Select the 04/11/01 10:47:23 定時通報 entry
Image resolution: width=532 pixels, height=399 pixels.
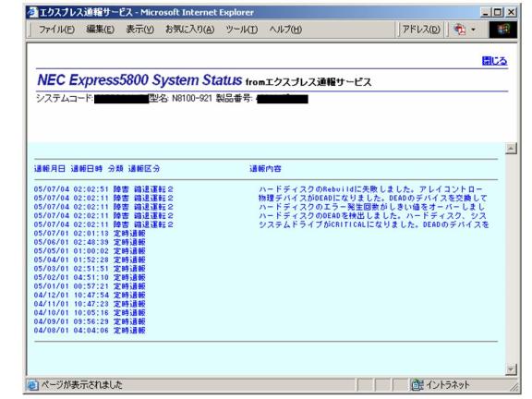[90, 304]
